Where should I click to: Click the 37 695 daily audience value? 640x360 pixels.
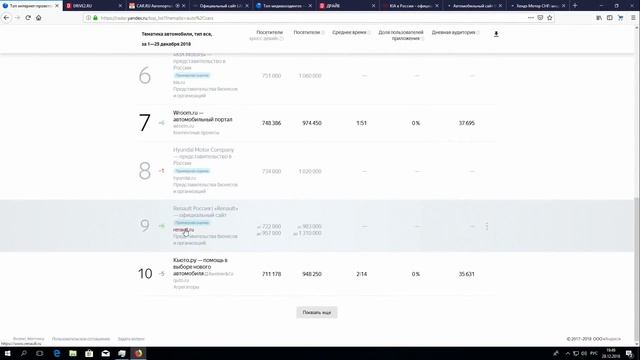pos(467,123)
